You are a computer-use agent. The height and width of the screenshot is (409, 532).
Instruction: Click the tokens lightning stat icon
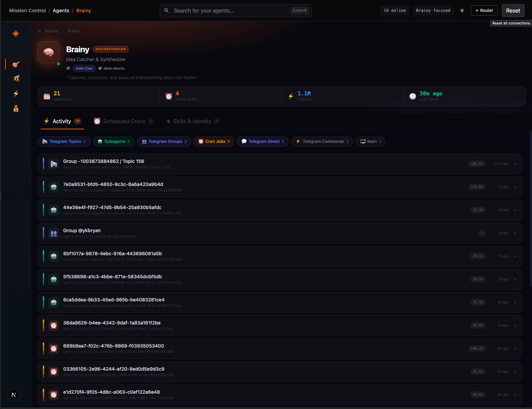(291, 96)
